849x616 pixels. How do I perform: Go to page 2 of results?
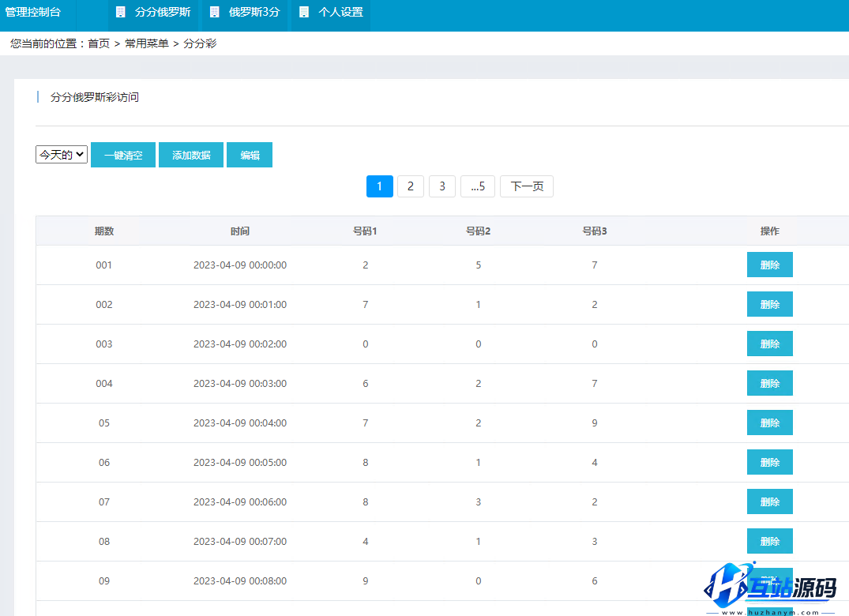[411, 186]
